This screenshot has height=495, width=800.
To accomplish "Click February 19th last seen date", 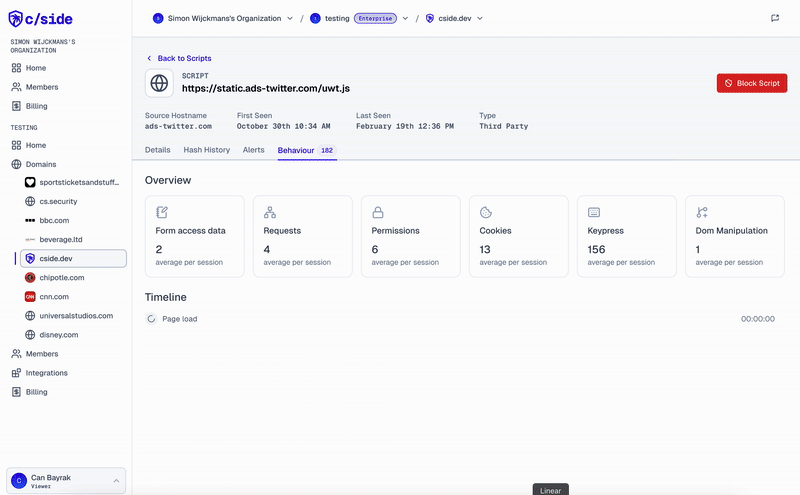I will [x=405, y=126].
